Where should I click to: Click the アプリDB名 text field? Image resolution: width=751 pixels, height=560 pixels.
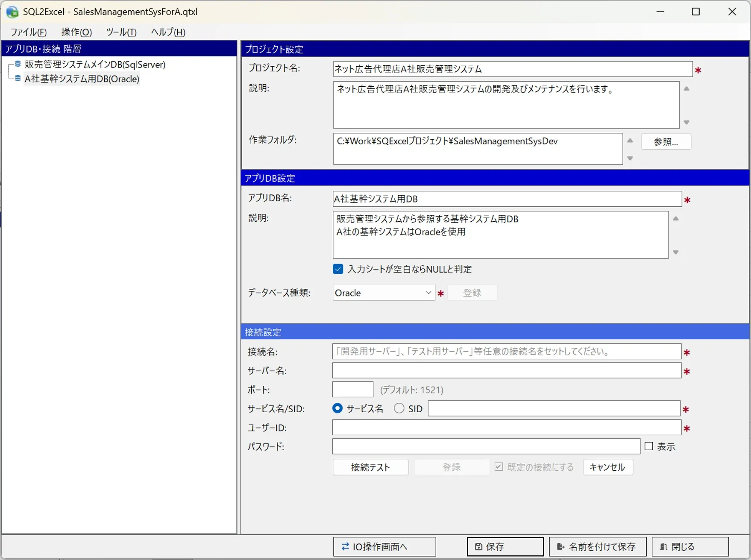(x=507, y=199)
